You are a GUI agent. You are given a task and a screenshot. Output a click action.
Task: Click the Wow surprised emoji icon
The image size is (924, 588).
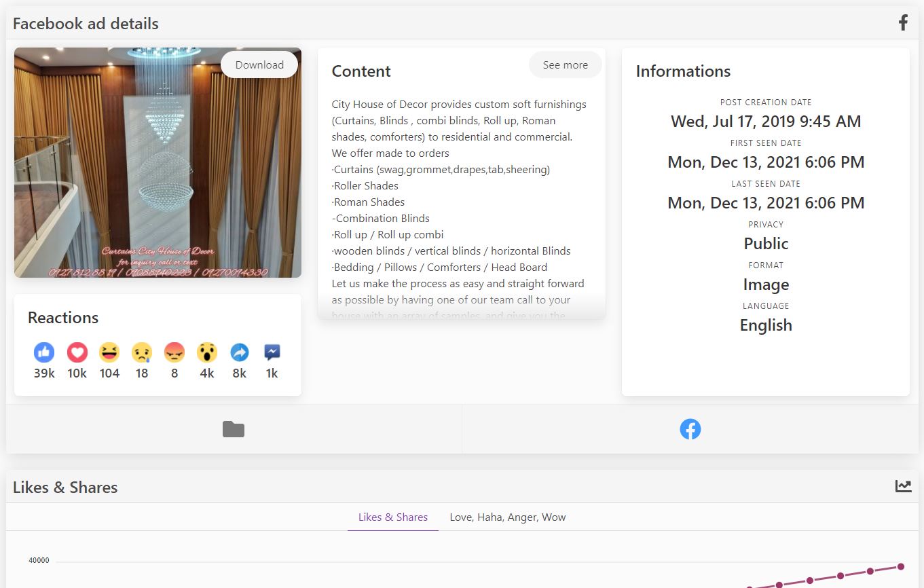coord(207,352)
